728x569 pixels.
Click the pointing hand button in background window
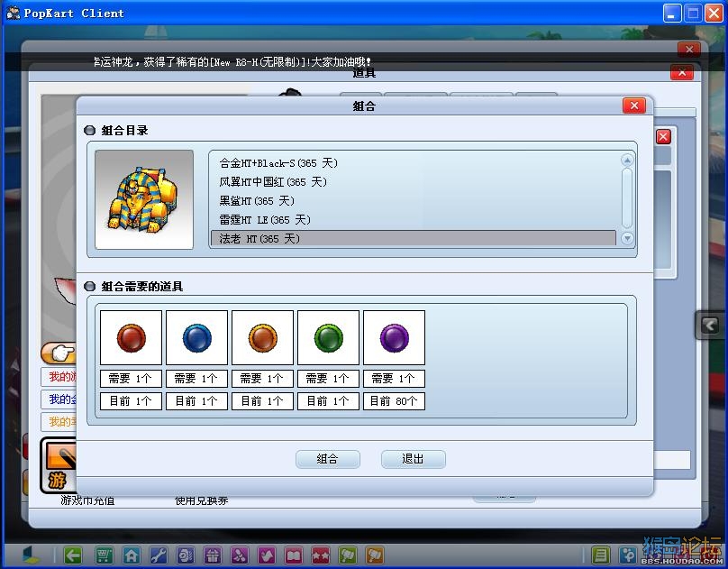[x=59, y=353]
